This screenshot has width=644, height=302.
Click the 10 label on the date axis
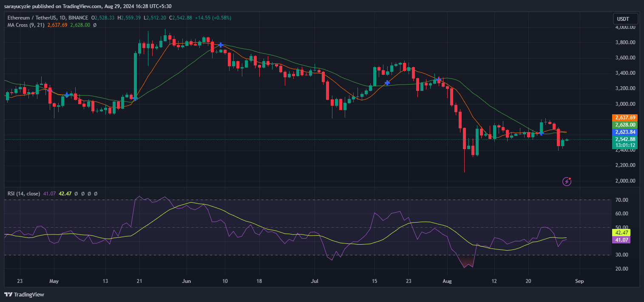[x=225, y=281]
